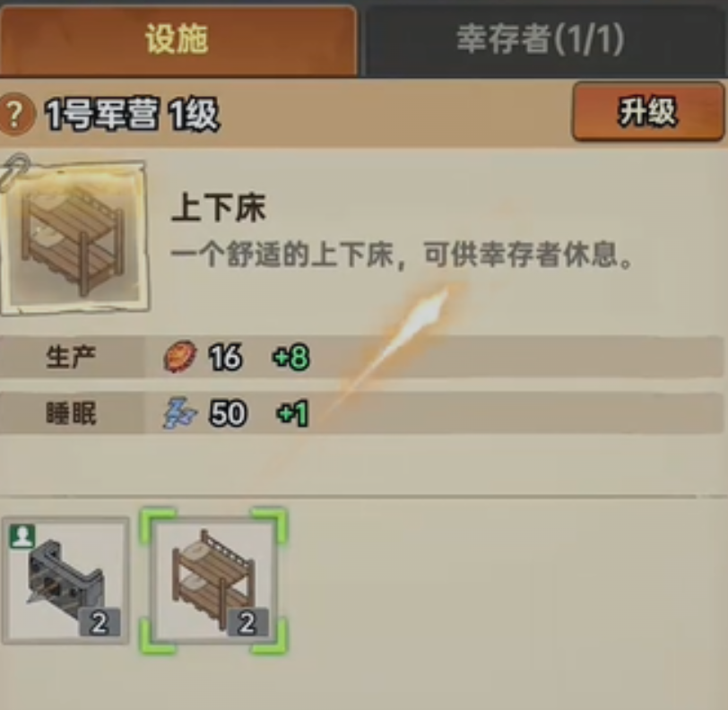Click the paperclip on the picture
The height and width of the screenshot is (710, 728).
click(15, 170)
